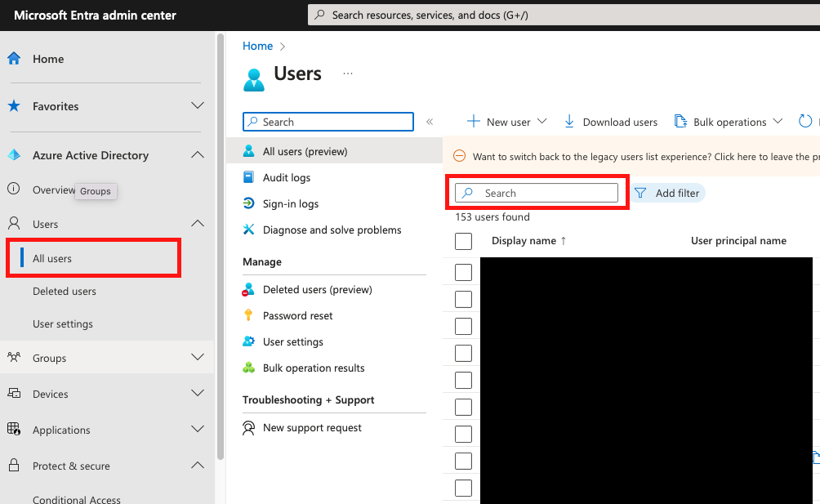Click the sidebar vertical scrollbar
Viewport: 820px width, 504px height.
(x=221, y=246)
